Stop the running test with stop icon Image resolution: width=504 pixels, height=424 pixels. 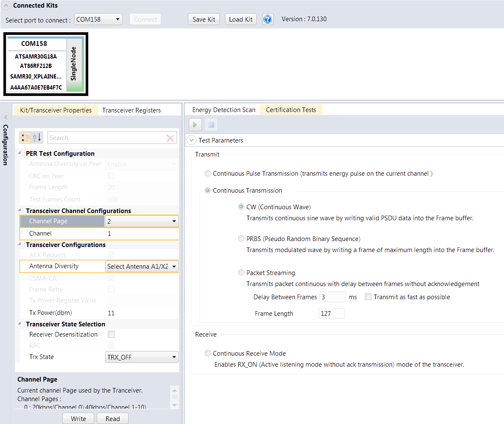coord(211,125)
